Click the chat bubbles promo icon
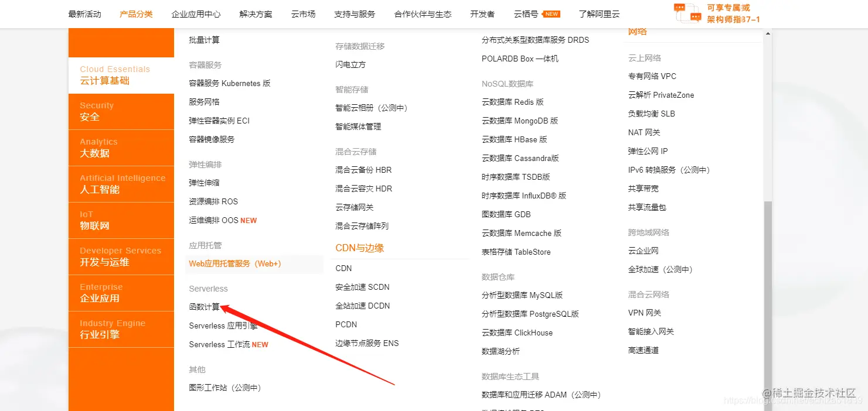868x411 pixels. [x=687, y=13]
